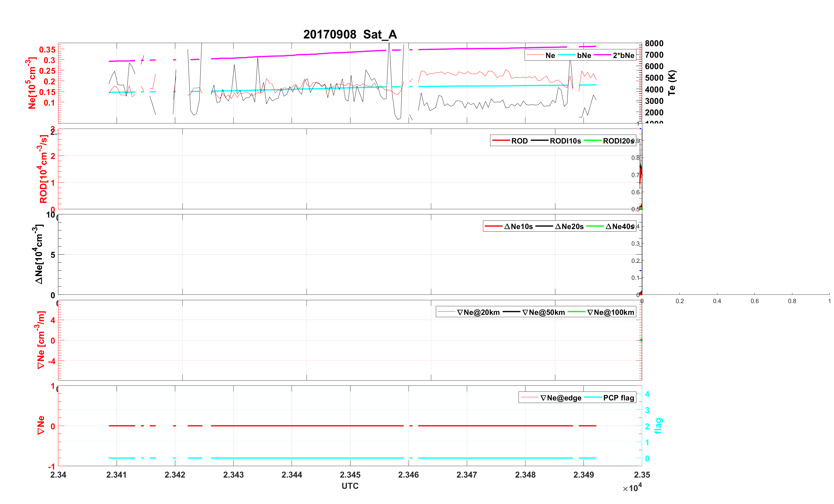This screenshot has width=834, height=504.
Task: Click the red Ne legend line sample
Action: point(535,55)
